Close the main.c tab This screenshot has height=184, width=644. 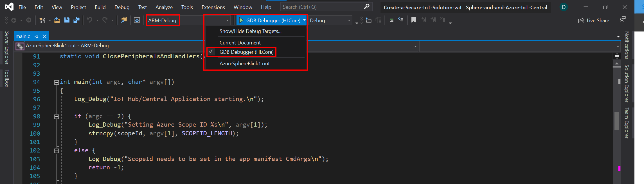point(44,36)
